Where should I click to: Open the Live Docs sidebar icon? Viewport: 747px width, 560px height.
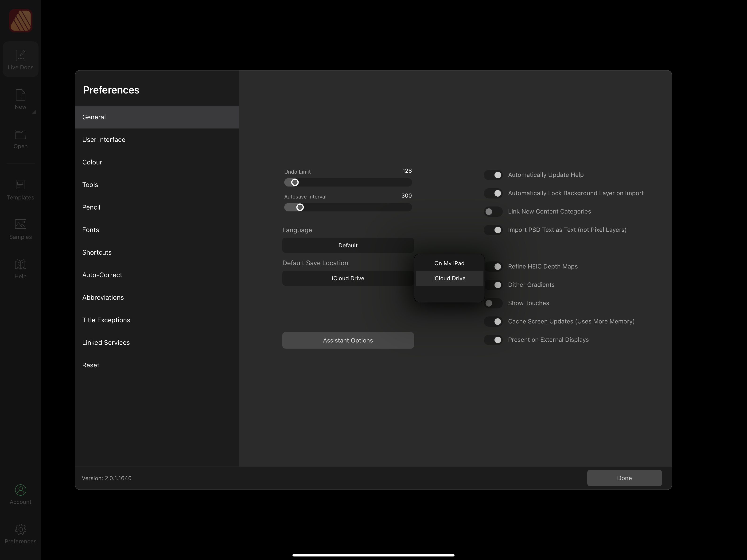(21, 55)
